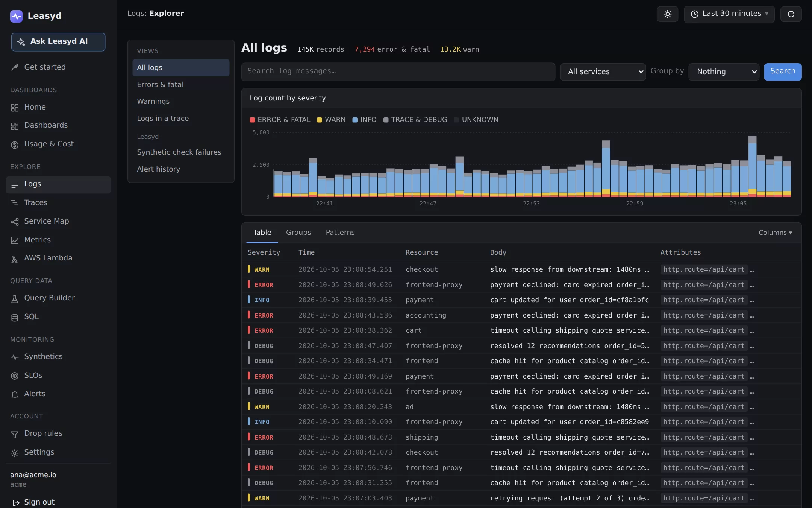Open Last 30 minutes time range dropdown
Screen dimensions: 812x508
pos(729,14)
